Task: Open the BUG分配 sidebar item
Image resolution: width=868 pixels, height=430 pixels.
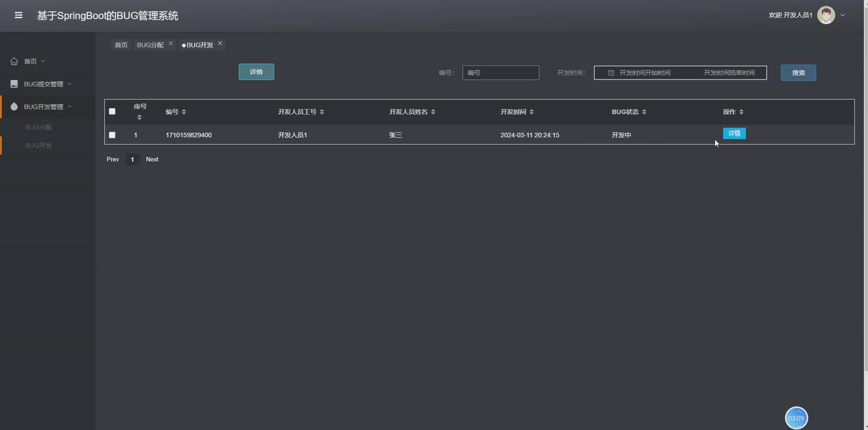Action: point(39,127)
